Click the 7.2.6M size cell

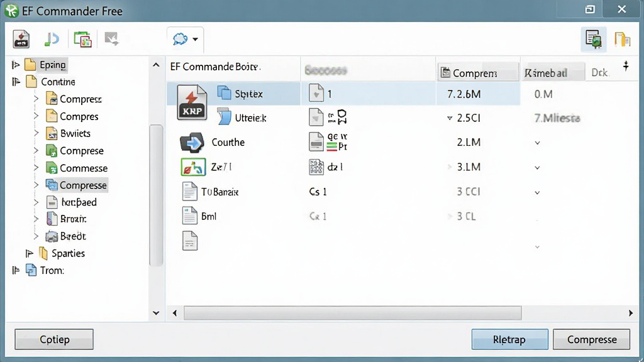464,94
